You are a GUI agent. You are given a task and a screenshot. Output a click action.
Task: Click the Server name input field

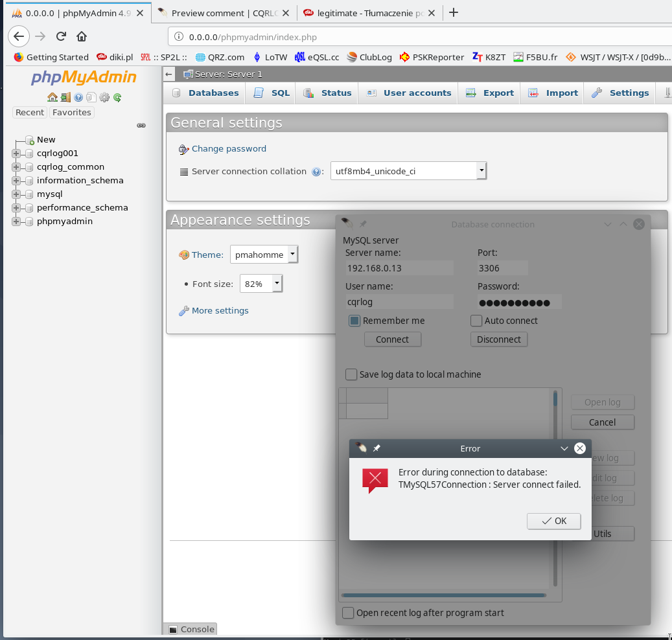pos(399,268)
